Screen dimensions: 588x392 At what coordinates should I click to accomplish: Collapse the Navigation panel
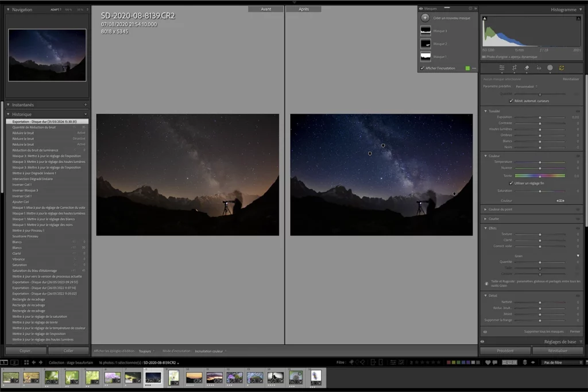coord(8,9)
